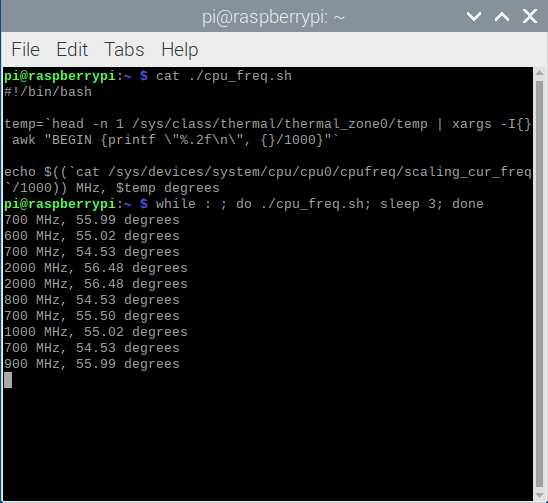Click the scrollbar up arrow
Image resolution: width=548 pixels, height=503 pixels.
click(x=539, y=73)
